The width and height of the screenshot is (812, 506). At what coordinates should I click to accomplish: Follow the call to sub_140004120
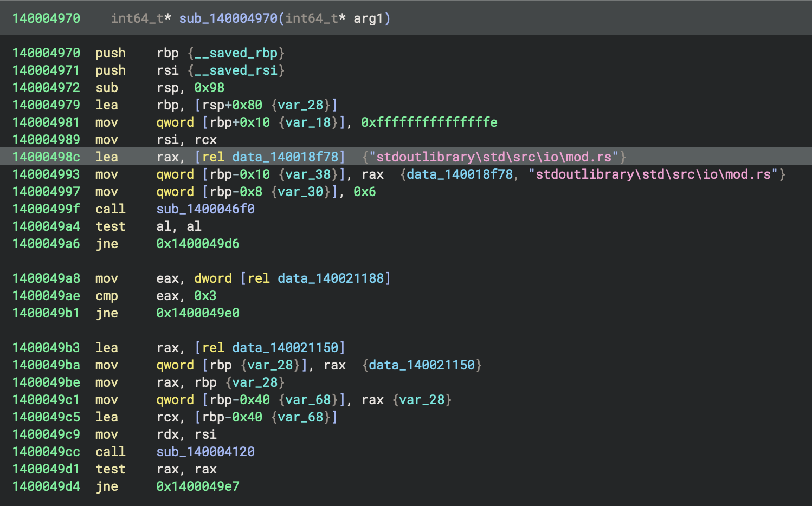(205, 452)
